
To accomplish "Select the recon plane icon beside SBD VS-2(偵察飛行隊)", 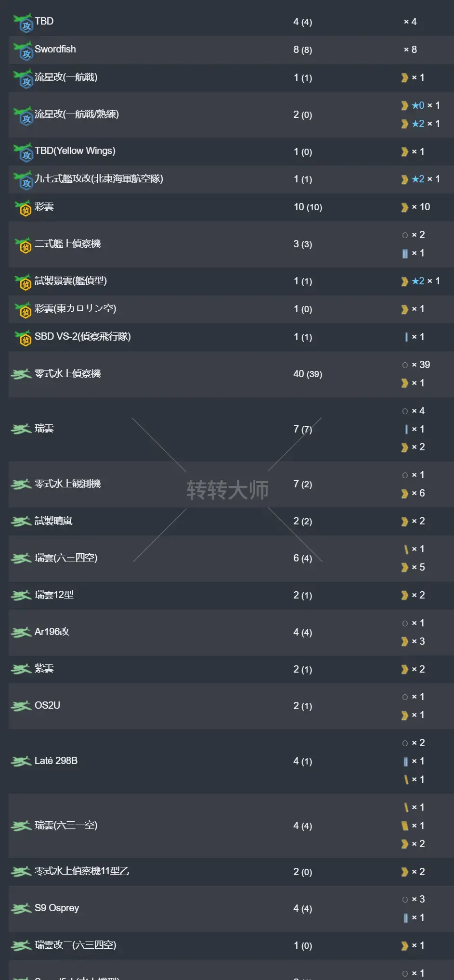I will pyautogui.click(x=23, y=337).
